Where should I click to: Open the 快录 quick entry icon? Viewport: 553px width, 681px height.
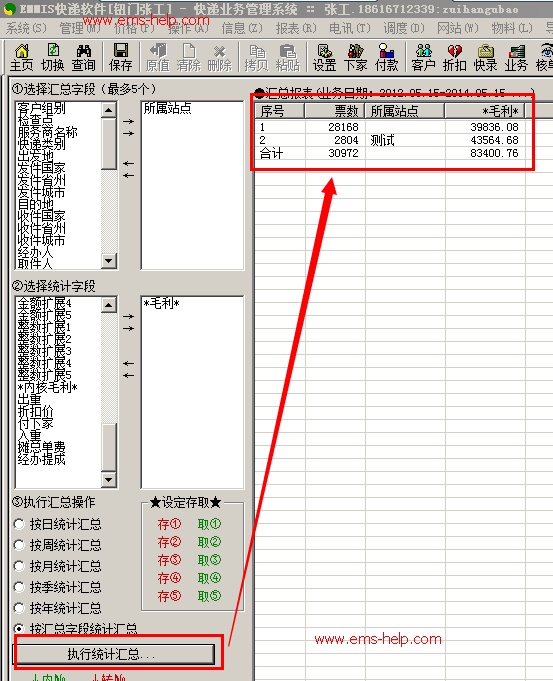[x=485, y=57]
